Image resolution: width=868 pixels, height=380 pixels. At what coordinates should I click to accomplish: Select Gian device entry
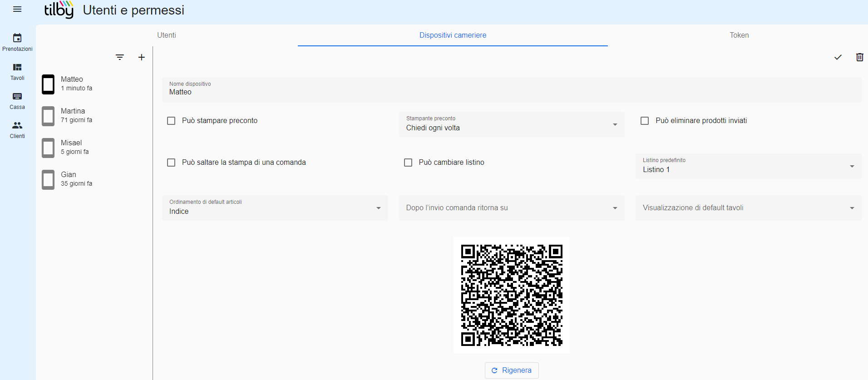coord(94,179)
